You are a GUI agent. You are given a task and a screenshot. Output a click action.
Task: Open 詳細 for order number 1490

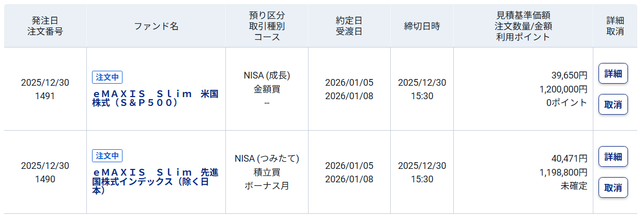coord(613,157)
